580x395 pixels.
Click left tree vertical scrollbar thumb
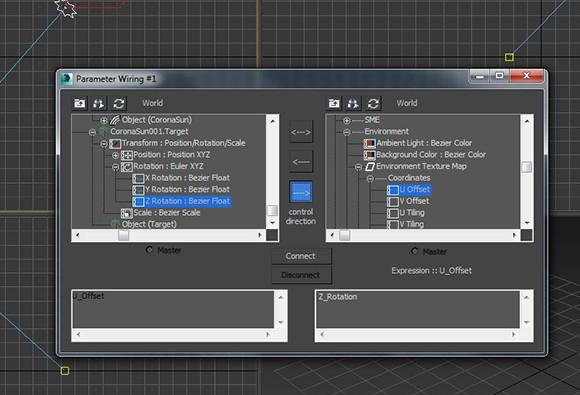pos(272,210)
